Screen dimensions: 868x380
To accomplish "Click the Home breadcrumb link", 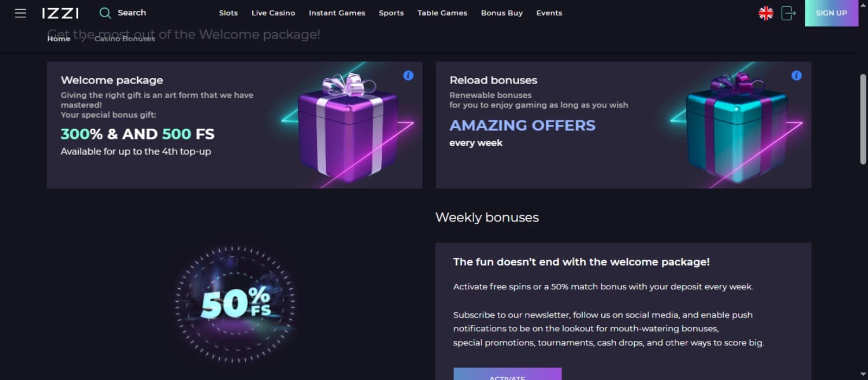I will click(x=59, y=39).
